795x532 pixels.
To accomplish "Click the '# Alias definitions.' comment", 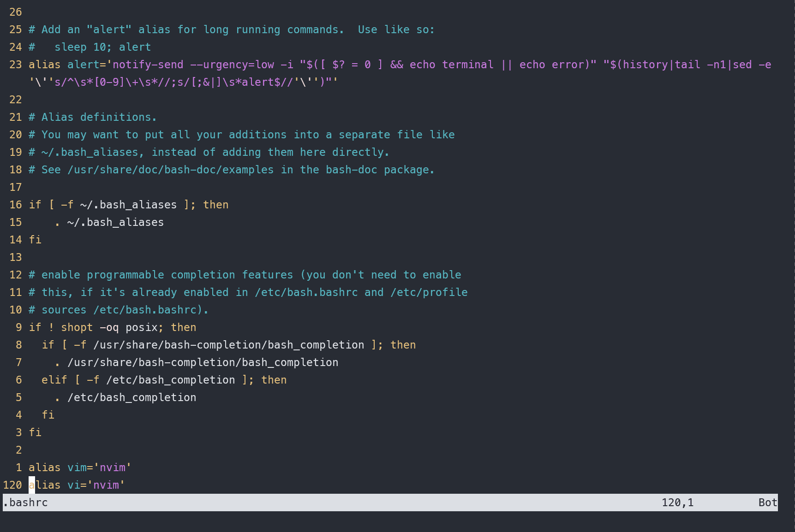I will pyautogui.click(x=93, y=117).
